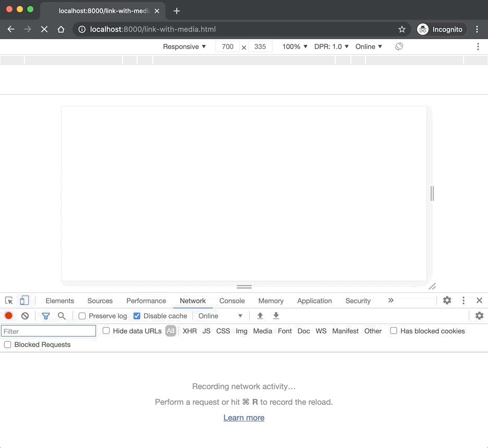
Task: Close the DevTools panel
Action: pyautogui.click(x=479, y=301)
